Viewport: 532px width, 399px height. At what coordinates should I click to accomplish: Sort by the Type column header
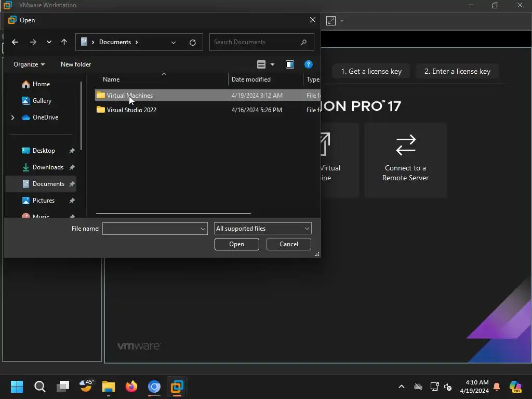coord(313,79)
